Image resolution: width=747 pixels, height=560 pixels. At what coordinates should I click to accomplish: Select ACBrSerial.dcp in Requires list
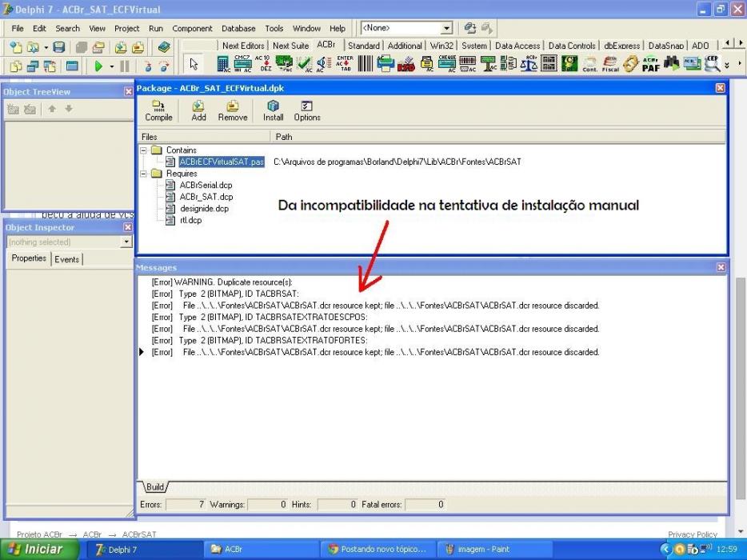(x=206, y=186)
